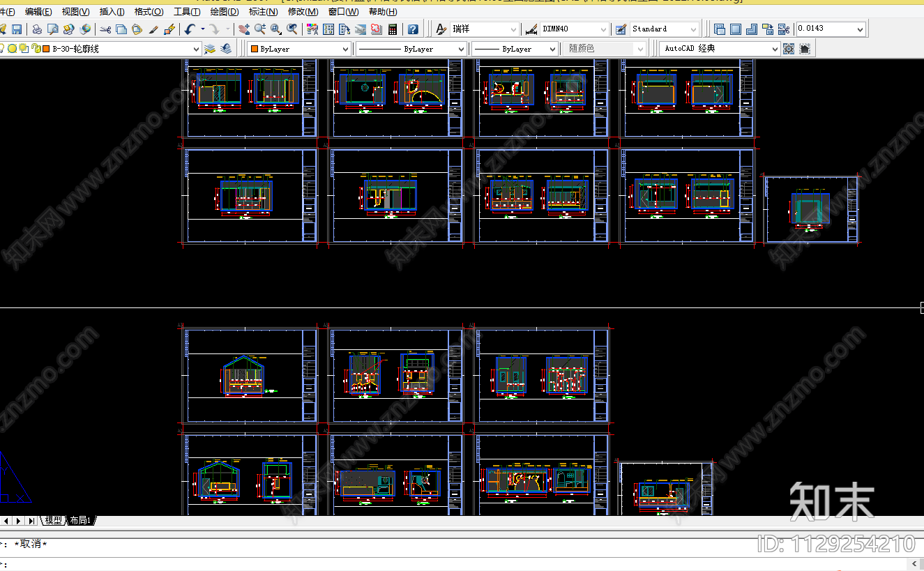
Task: Open the QuickCalc calculator icon
Action: click(393, 29)
